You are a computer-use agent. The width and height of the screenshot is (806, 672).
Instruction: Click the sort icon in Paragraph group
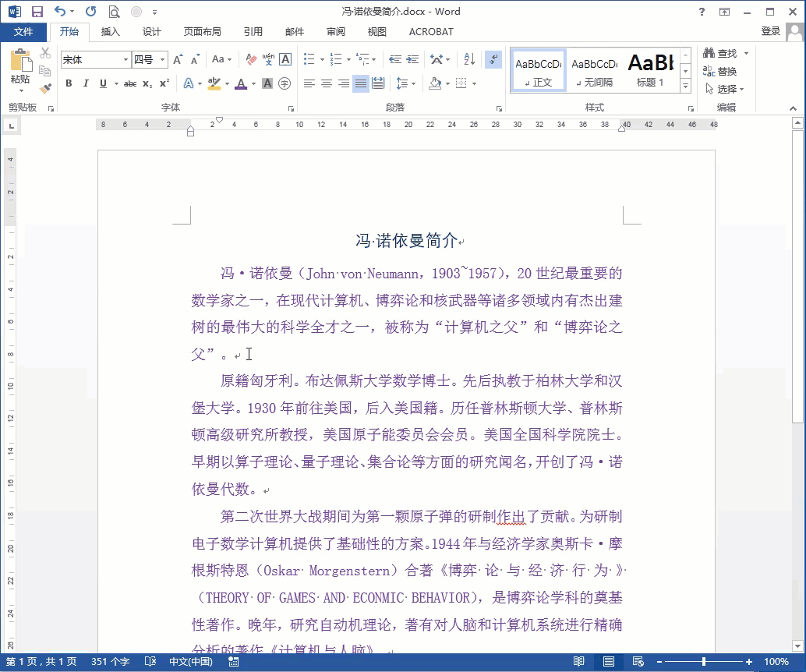pos(468,59)
